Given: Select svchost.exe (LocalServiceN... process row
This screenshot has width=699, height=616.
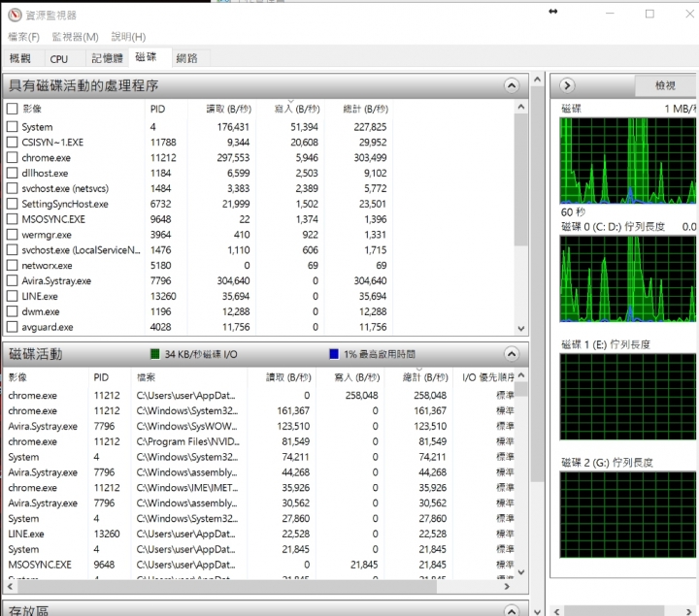Looking at the screenshot, I should (x=198, y=250).
